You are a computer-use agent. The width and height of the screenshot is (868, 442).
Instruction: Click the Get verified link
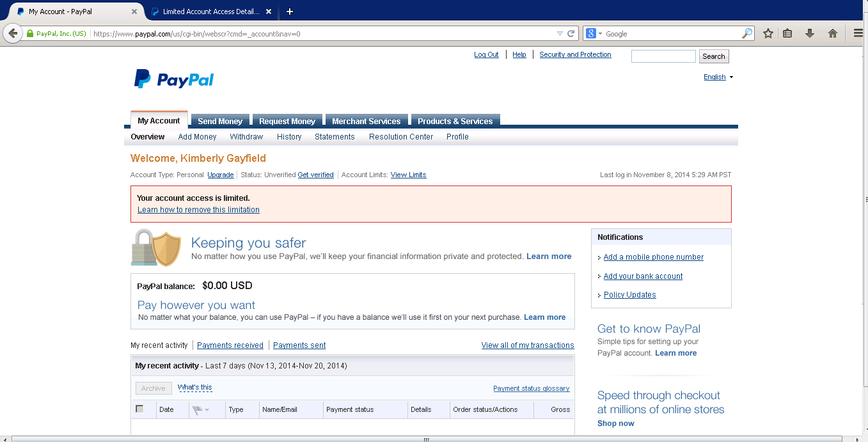315,175
